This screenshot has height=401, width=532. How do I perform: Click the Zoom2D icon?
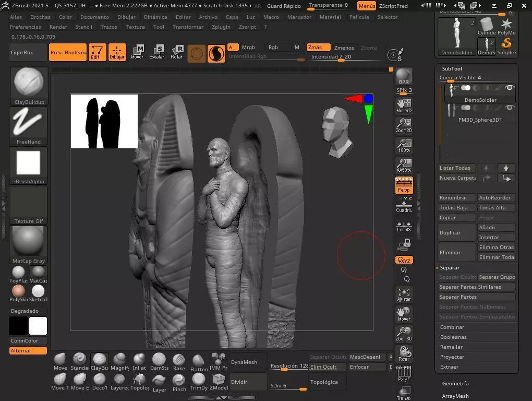404,126
